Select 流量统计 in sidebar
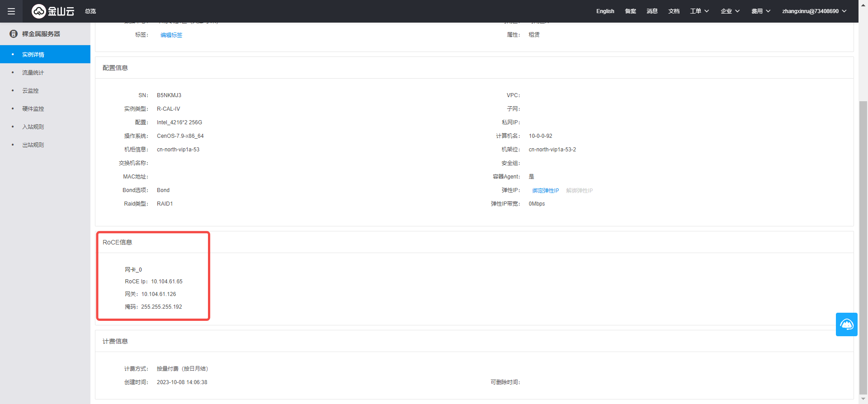 pos(33,73)
